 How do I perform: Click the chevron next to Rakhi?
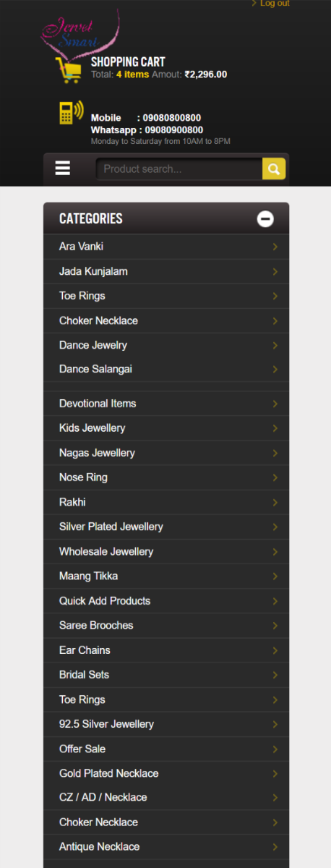pos(275,502)
